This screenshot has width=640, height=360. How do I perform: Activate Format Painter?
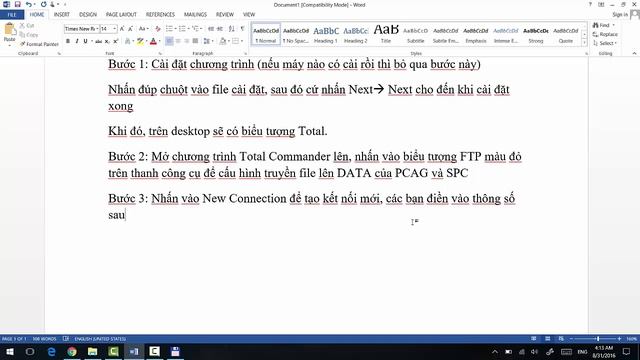[x=39, y=44]
